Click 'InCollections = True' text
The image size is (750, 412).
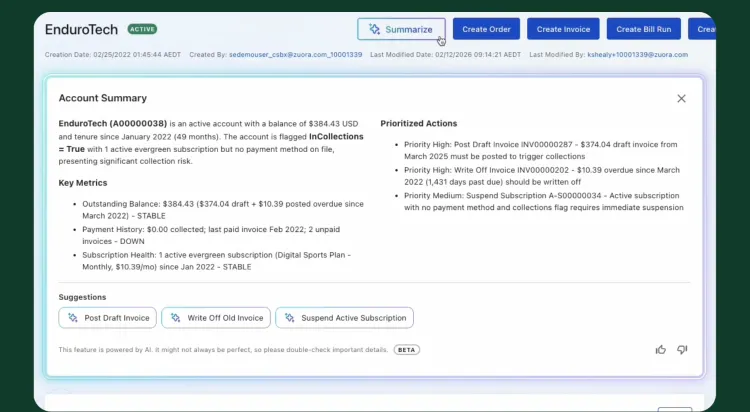pos(211,143)
